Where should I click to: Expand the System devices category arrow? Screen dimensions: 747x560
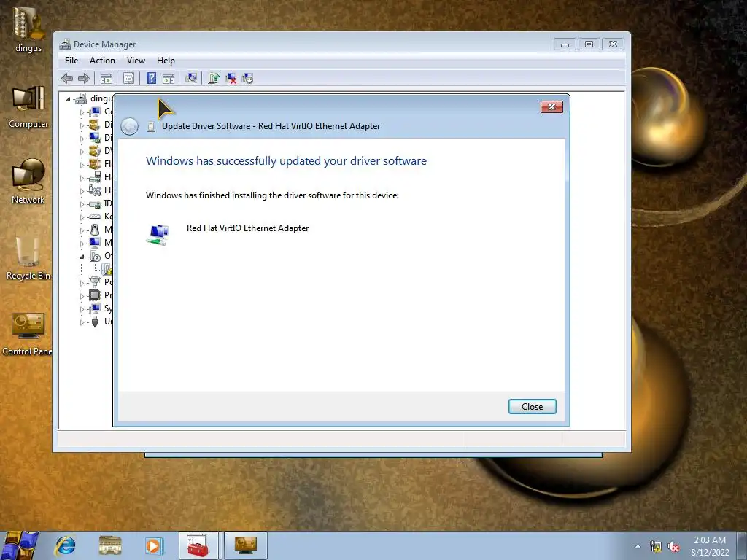pyautogui.click(x=82, y=309)
